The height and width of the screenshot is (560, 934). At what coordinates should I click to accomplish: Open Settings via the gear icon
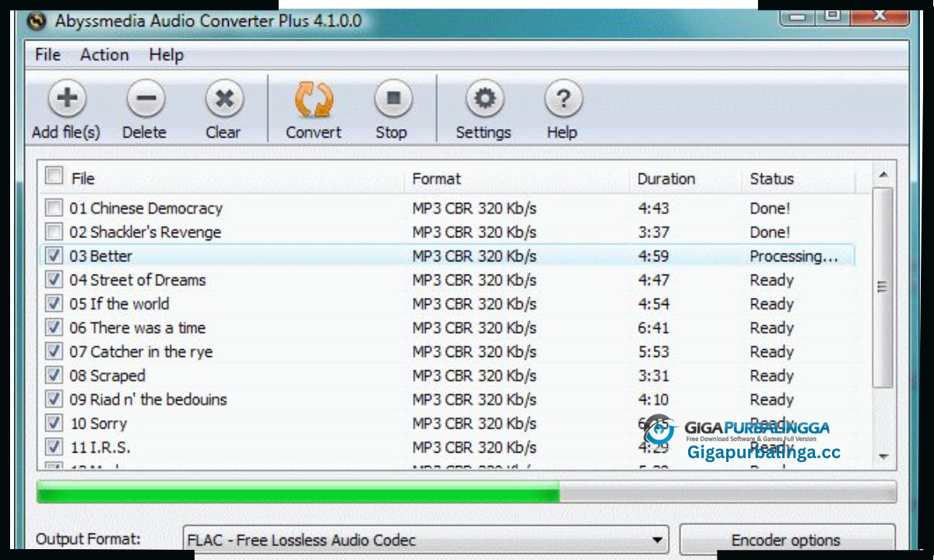(x=485, y=98)
